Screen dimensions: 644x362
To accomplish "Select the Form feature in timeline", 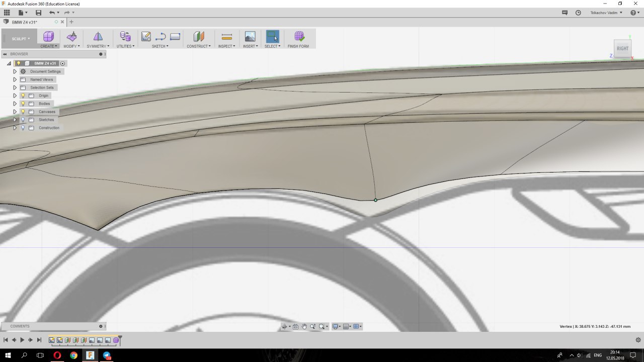I will tap(116, 340).
